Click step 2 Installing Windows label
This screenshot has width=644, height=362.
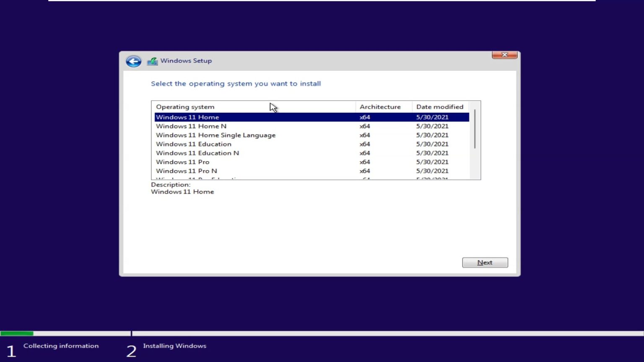coord(174,346)
